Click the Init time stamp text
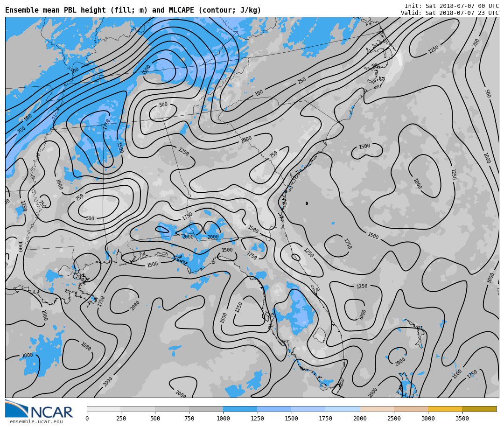504x427 pixels. (x=451, y=6)
